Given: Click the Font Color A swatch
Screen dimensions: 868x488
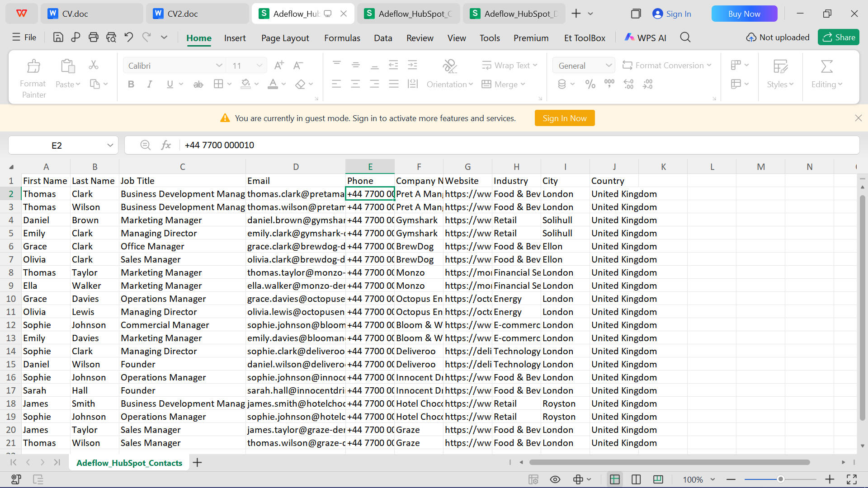Looking at the screenshot, I should (273, 84).
